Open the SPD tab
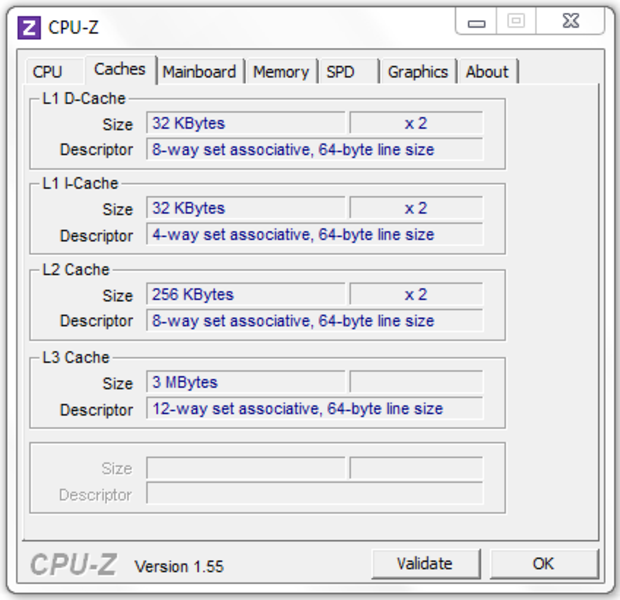The image size is (620, 600). click(349, 72)
